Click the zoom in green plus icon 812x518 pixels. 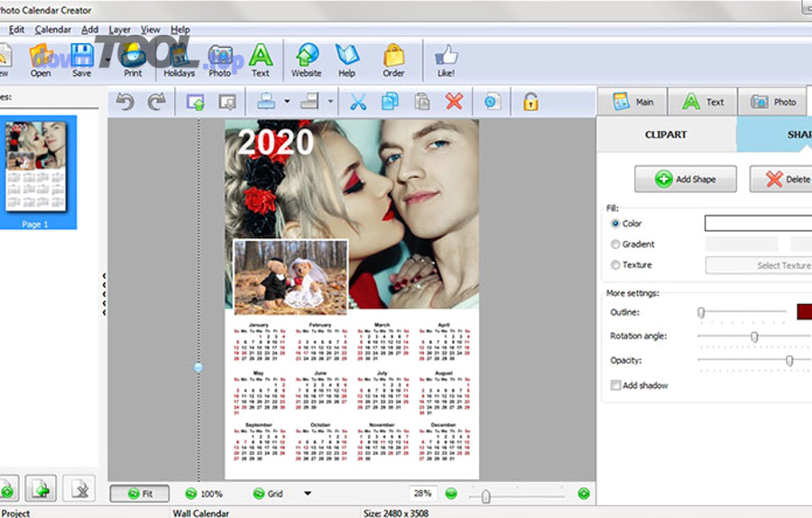(x=584, y=494)
